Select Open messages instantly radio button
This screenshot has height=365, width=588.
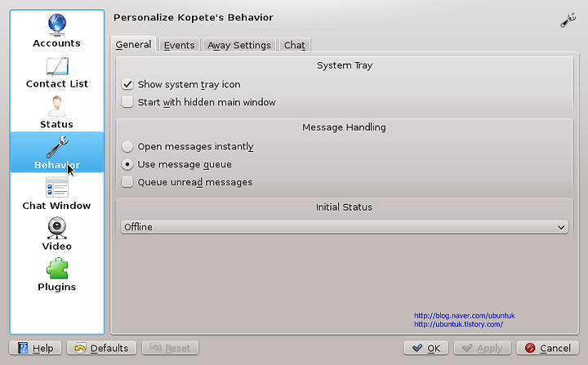point(127,146)
